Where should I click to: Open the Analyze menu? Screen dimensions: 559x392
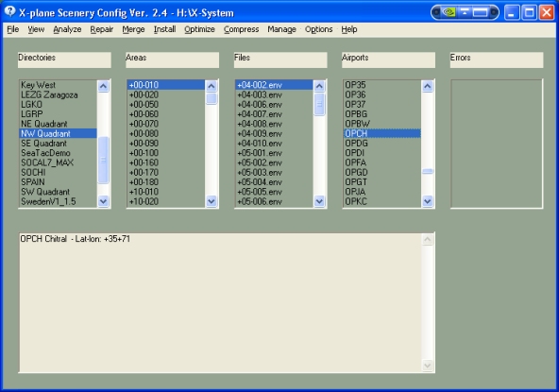[x=67, y=29]
